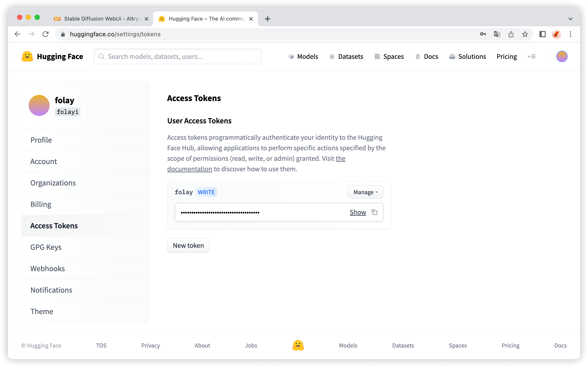The image size is (588, 367).
Task: Open Chrome profile avatar in toolbar
Action: (556, 34)
